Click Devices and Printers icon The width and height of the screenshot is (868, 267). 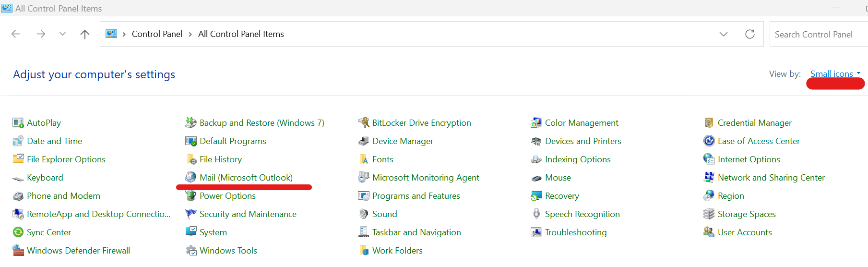[x=536, y=141]
